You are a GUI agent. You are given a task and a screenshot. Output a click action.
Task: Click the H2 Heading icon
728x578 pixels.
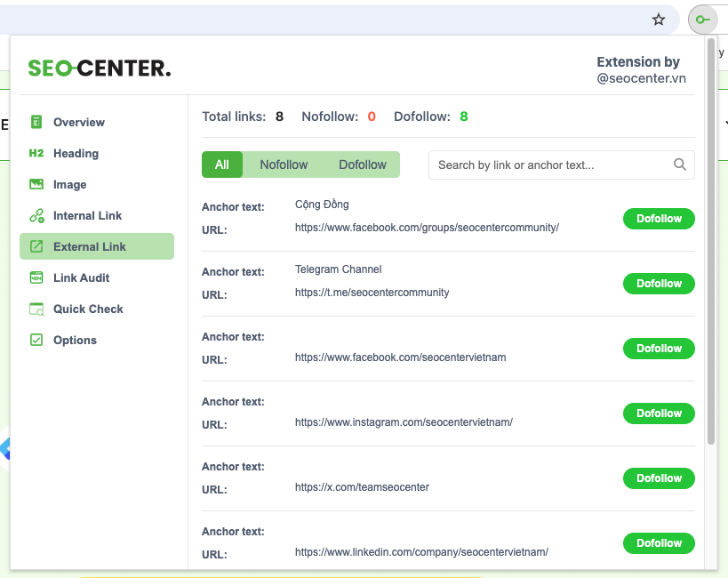click(x=36, y=153)
